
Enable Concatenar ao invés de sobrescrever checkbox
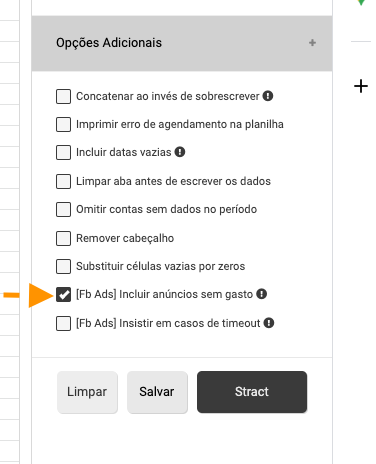[63, 96]
